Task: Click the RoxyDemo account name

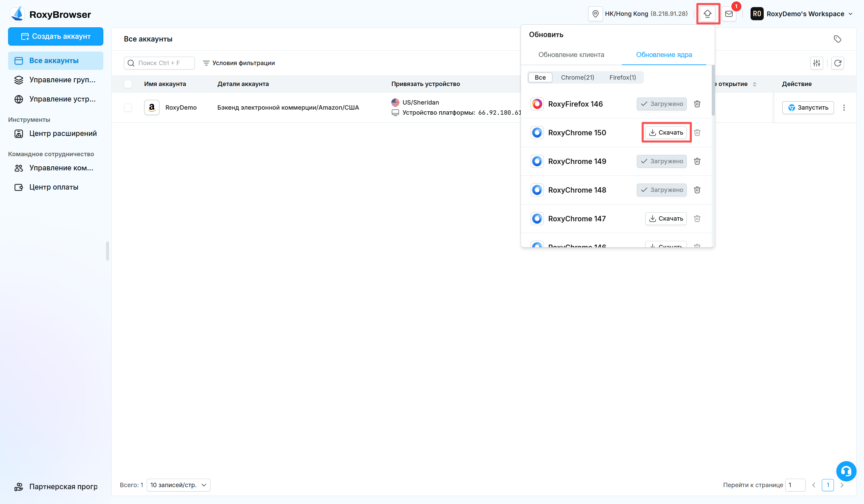Action: [181, 108]
